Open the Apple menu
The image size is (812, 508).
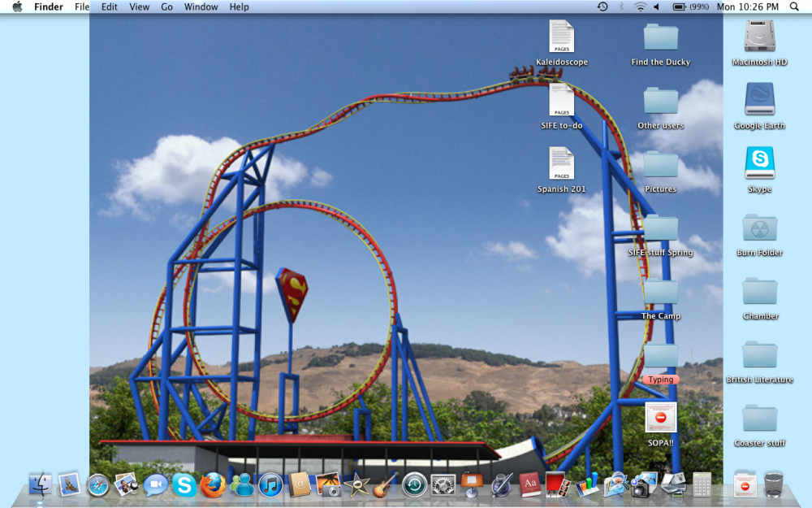(17, 7)
